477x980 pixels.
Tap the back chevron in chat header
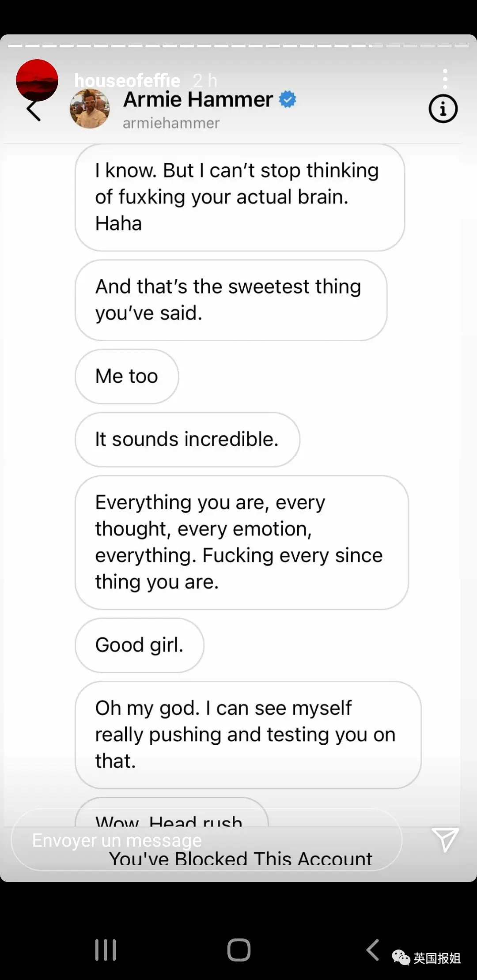click(x=34, y=110)
